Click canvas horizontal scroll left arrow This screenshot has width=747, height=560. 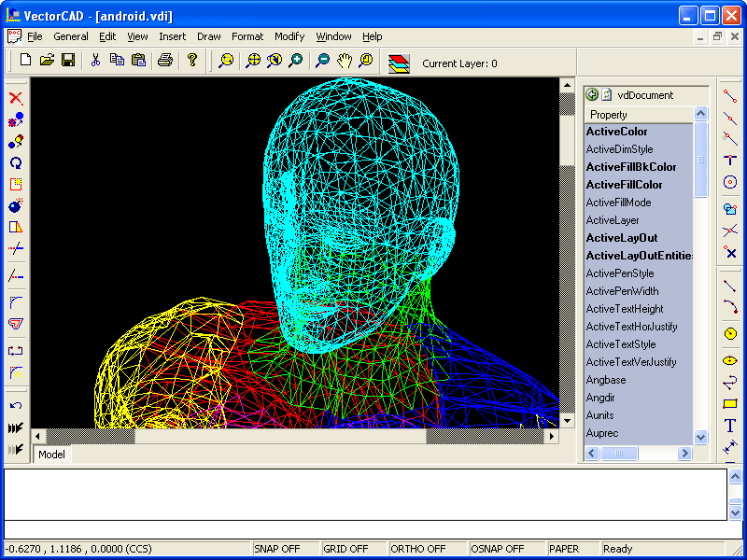pyautogui.click(x=38, y=436)
